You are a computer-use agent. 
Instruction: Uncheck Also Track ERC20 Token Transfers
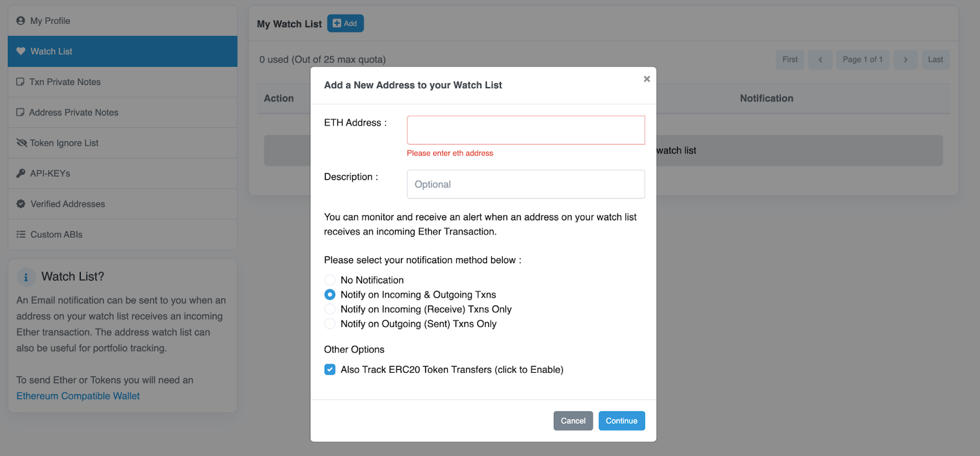(x=330, y=370)
